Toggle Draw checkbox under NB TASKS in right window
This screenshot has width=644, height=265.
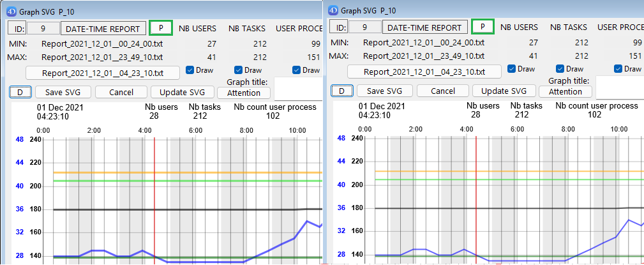coord(560,69)
